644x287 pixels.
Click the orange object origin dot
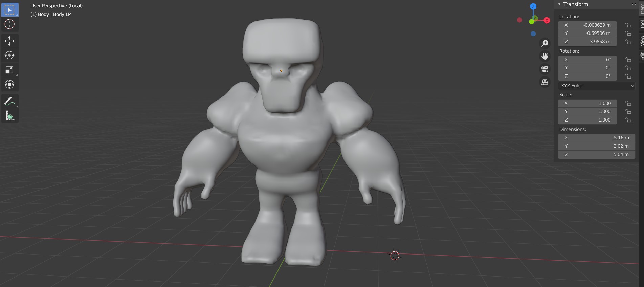281,71
